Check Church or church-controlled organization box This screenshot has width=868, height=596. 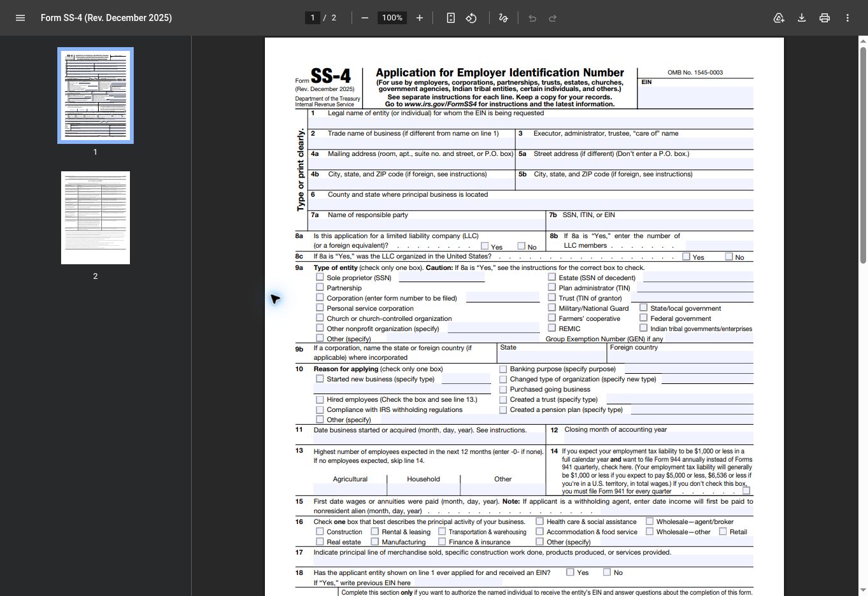tap(320, 318)
